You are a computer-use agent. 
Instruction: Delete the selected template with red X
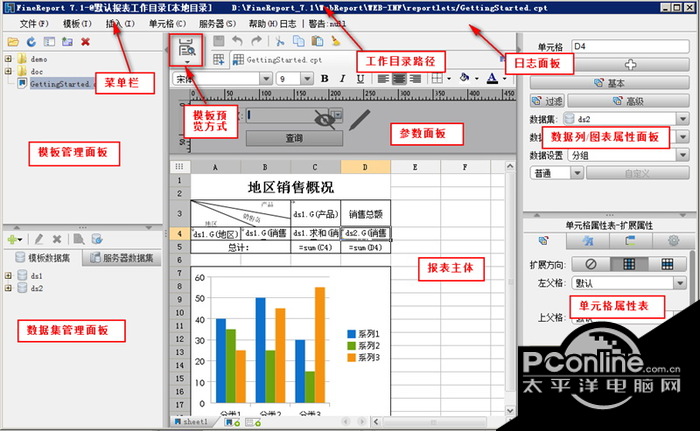point(85,42)
